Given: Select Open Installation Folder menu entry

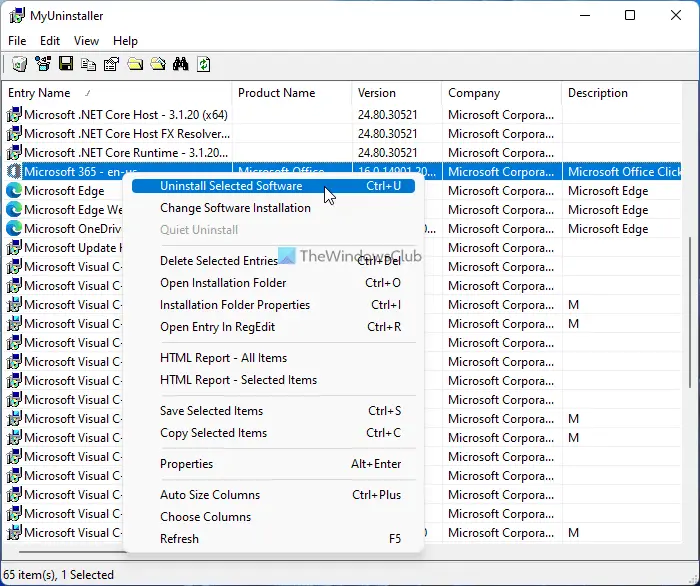Looking at the screenshot, I should tap(273, 283).
